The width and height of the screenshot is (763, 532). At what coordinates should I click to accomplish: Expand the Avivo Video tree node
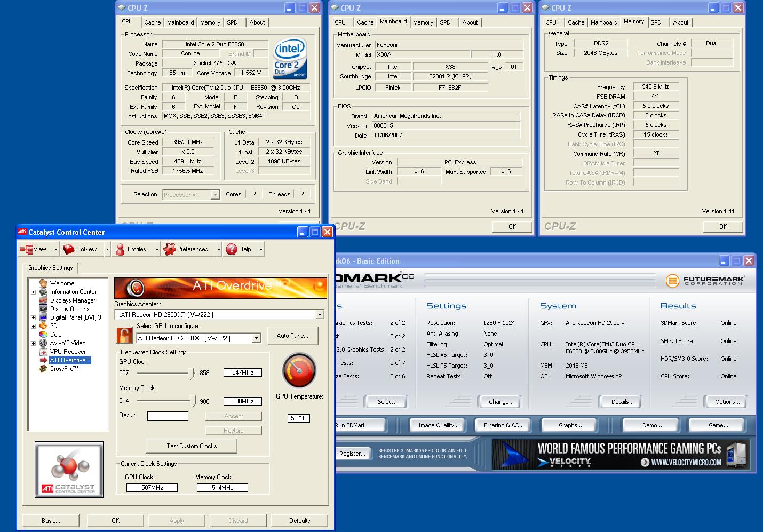pos(33,343)
